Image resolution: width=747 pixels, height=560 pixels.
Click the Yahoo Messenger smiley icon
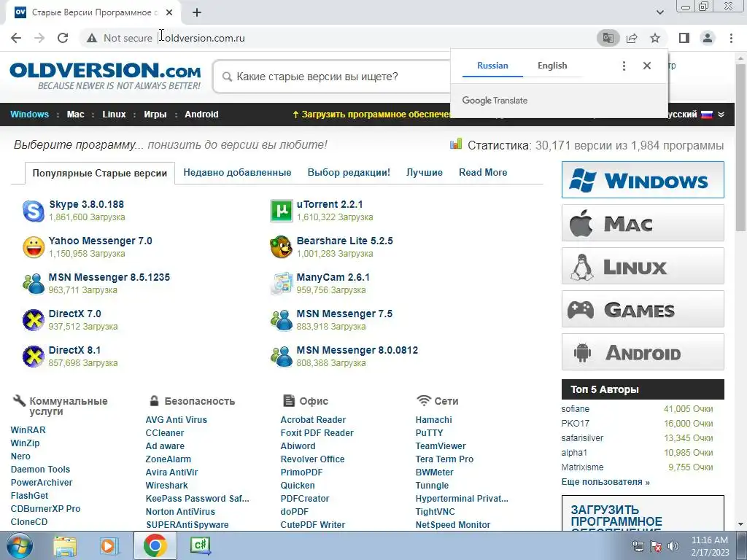[x=34, y=247]
